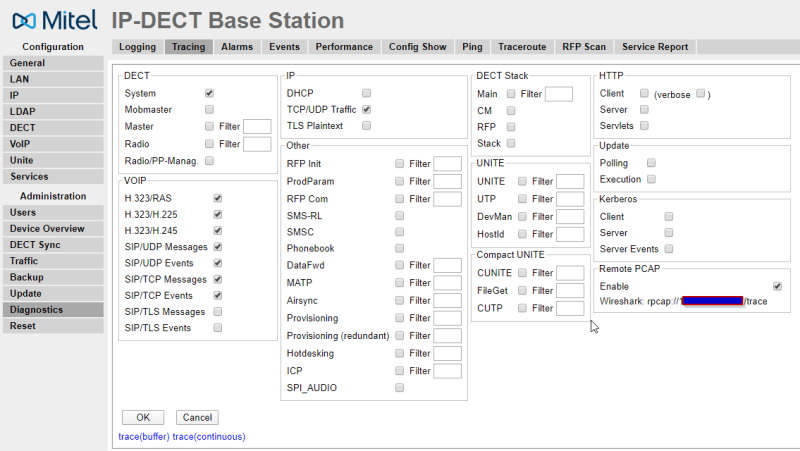Screen dimensions: 800x451
Task: Click the FileGet Filter field
Action: [570, 290]
